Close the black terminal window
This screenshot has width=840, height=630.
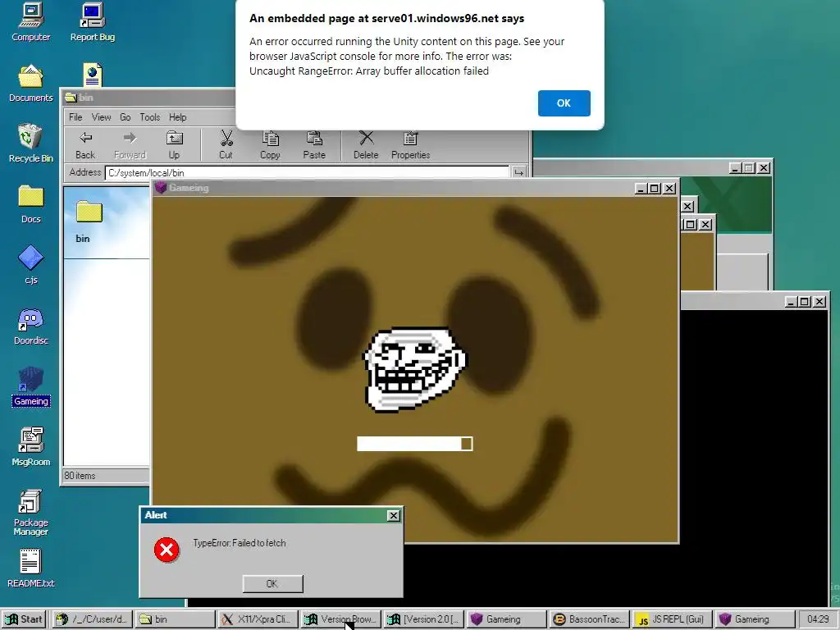pos(819,302)
